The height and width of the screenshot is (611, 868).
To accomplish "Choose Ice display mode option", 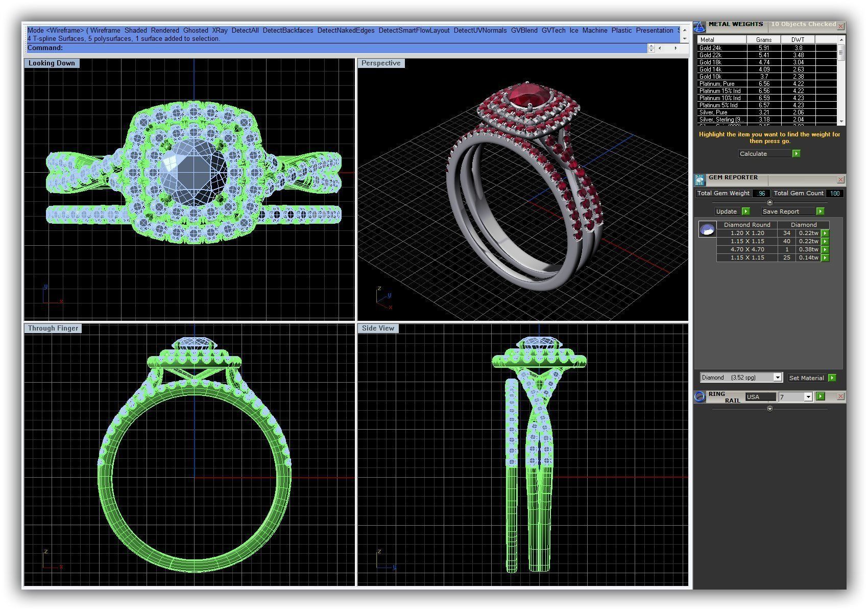I will pyautogui.click(x=574, y=31).
